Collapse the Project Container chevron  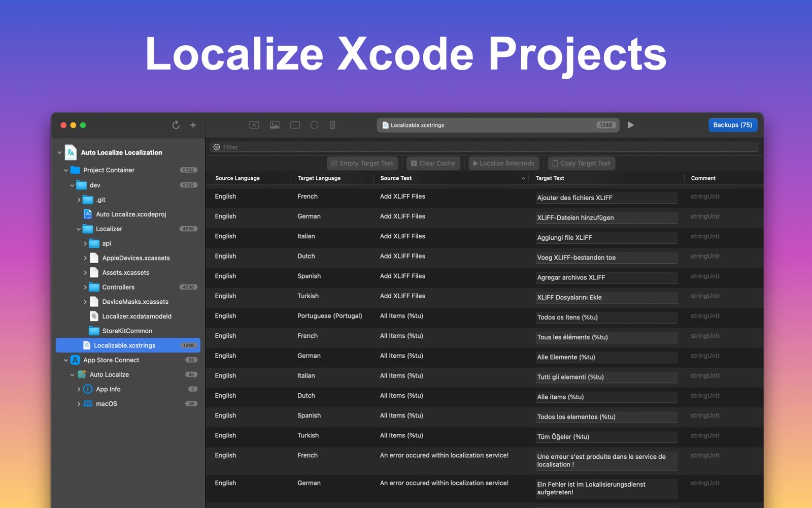(66, 170)
